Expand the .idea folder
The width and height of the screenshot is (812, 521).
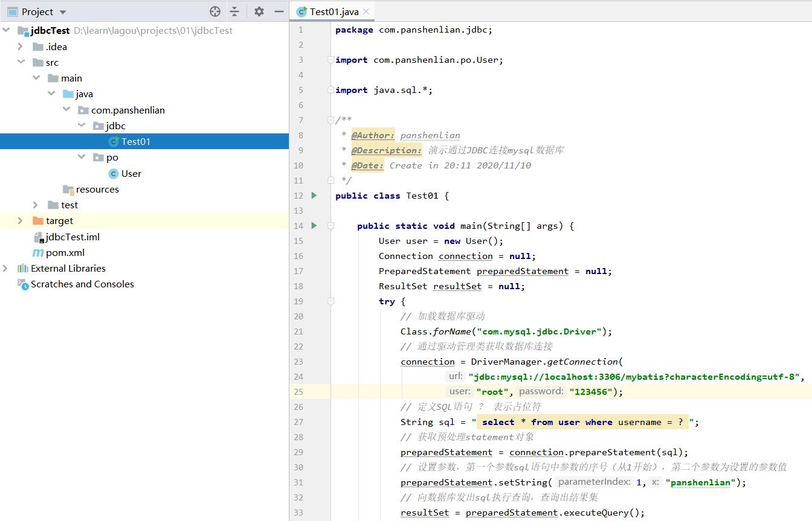click(x=21, y=46)
